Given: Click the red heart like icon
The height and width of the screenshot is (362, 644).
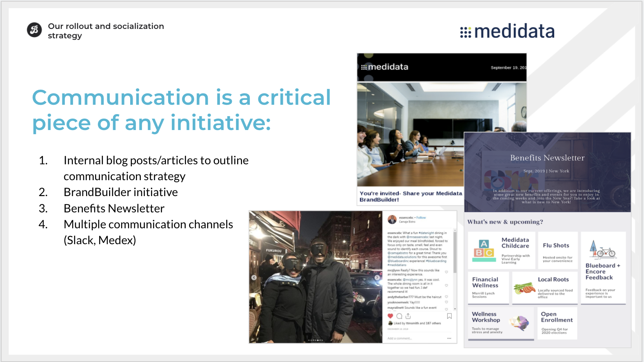Looking at the screenshot, I should point(390,316).
